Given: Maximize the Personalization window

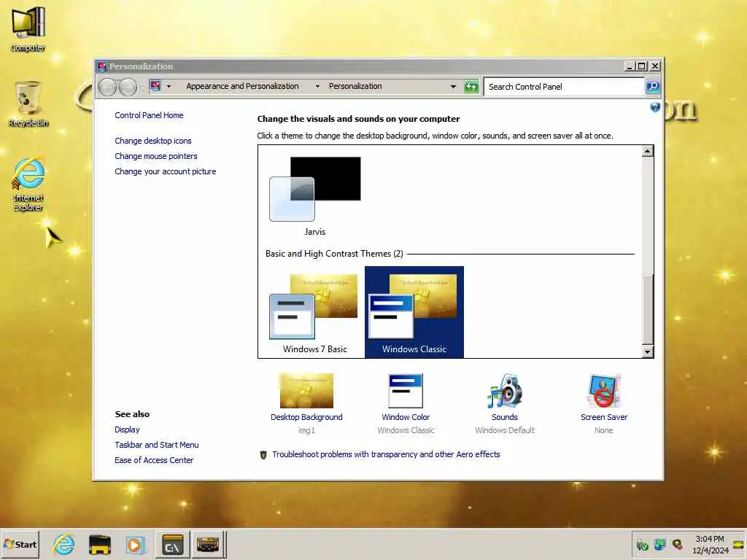Looking at the screenshot, I should coord(642,66).
